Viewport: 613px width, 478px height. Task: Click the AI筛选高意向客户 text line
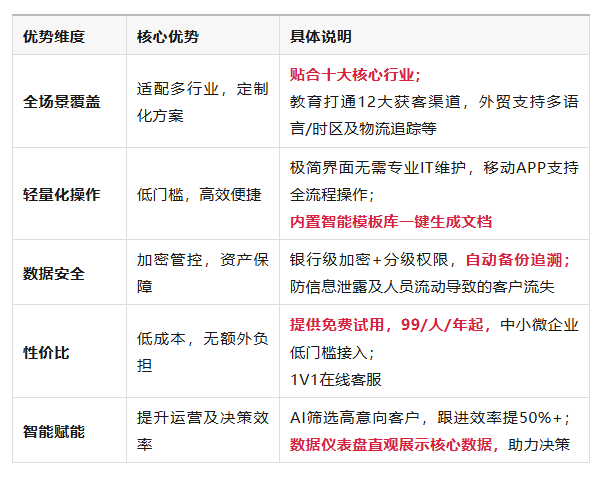click(x=362, y=418)
